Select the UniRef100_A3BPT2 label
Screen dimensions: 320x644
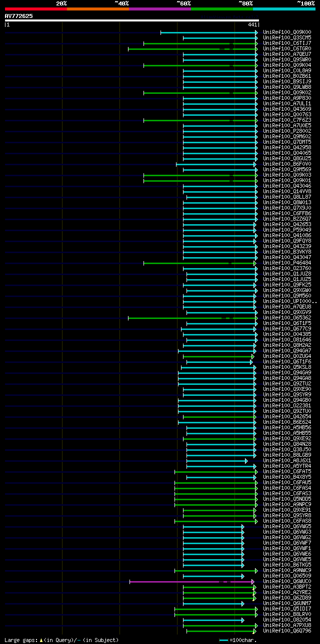coord(287,587)
